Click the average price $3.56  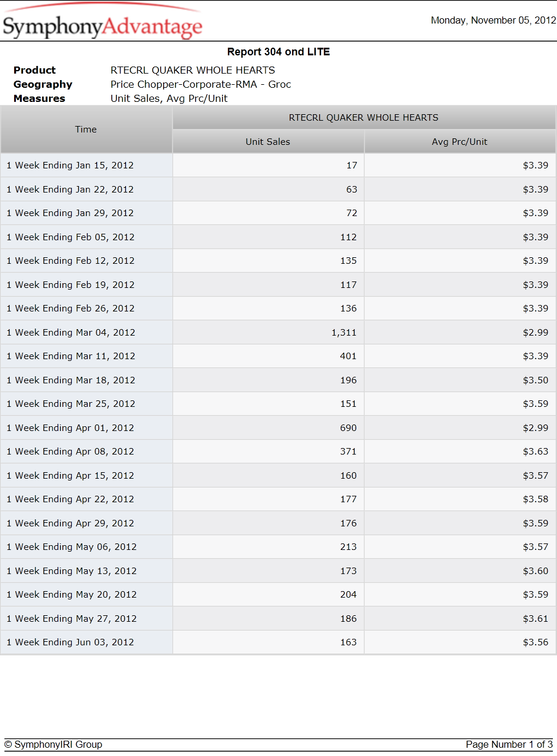536,642
